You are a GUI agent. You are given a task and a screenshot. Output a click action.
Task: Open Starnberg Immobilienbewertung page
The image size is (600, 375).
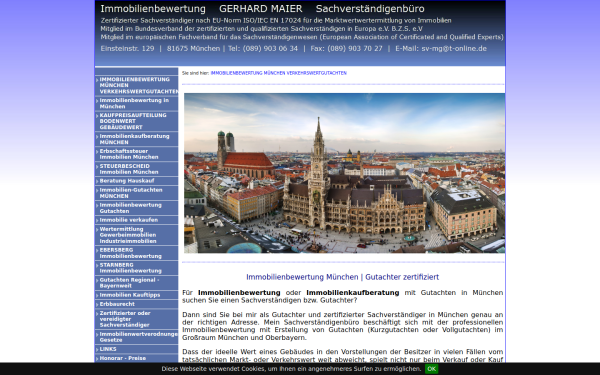tap(136, 268)
